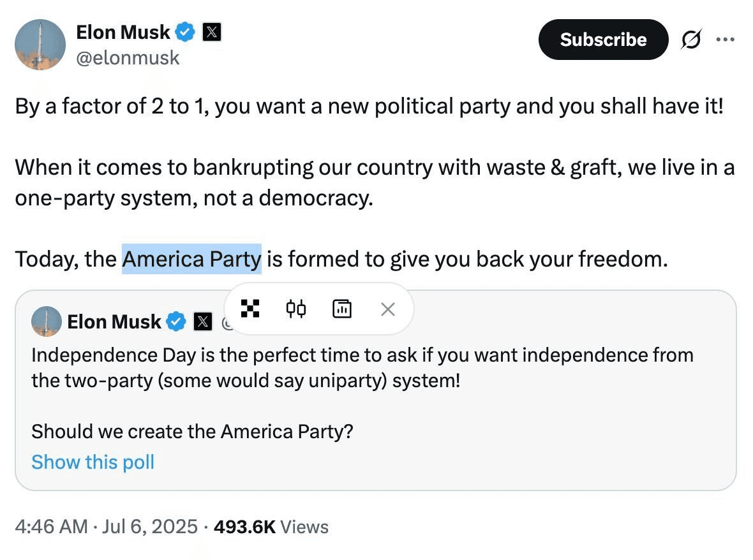
Task: Click the verified badge in quoted tweet
Action: coord(176,321)
